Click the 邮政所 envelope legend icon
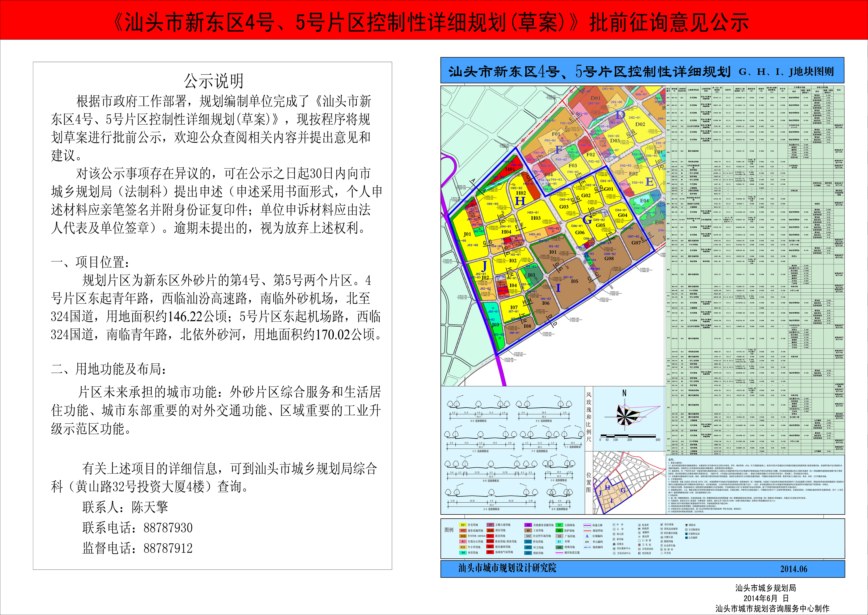 click(x=639, y=529)
